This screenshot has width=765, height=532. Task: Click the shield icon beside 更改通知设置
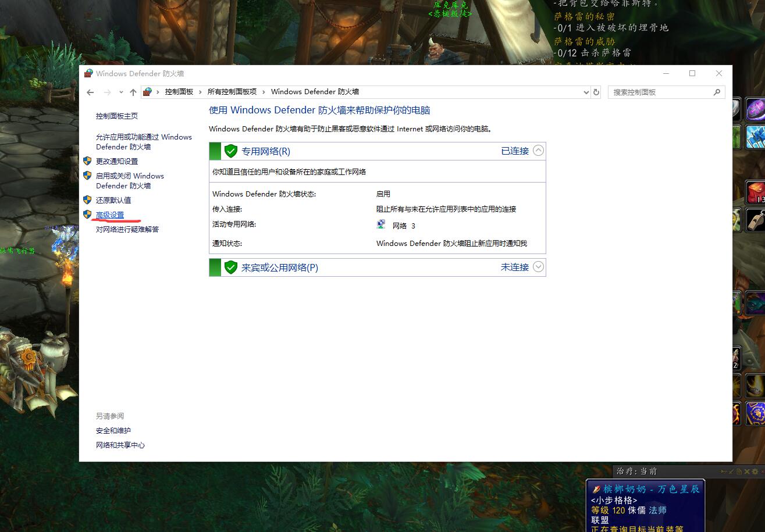coord(87,161)
